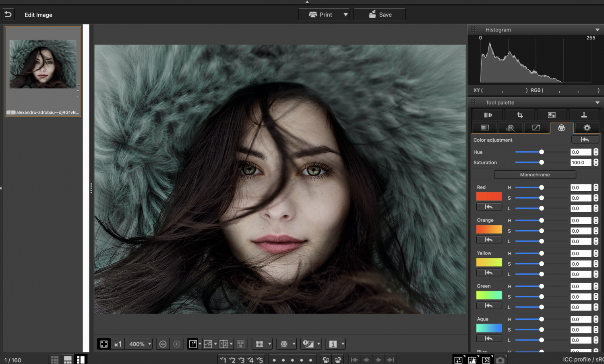Open the settings gear tab in Tool palette
This screenshot has width=604, height=364.
(x=587, y=128)
